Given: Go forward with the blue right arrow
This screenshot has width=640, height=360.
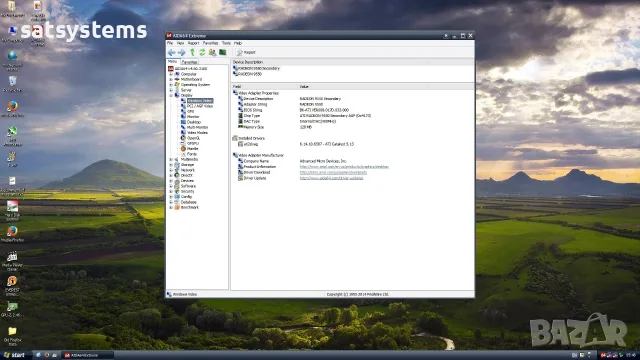Looking at the screenshot, I should [182, 52].
